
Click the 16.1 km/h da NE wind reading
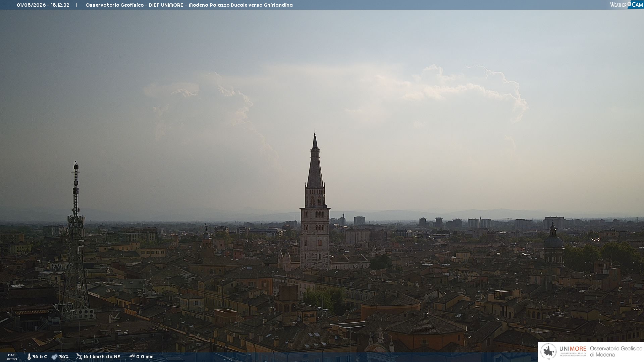[x=102, y=357]
